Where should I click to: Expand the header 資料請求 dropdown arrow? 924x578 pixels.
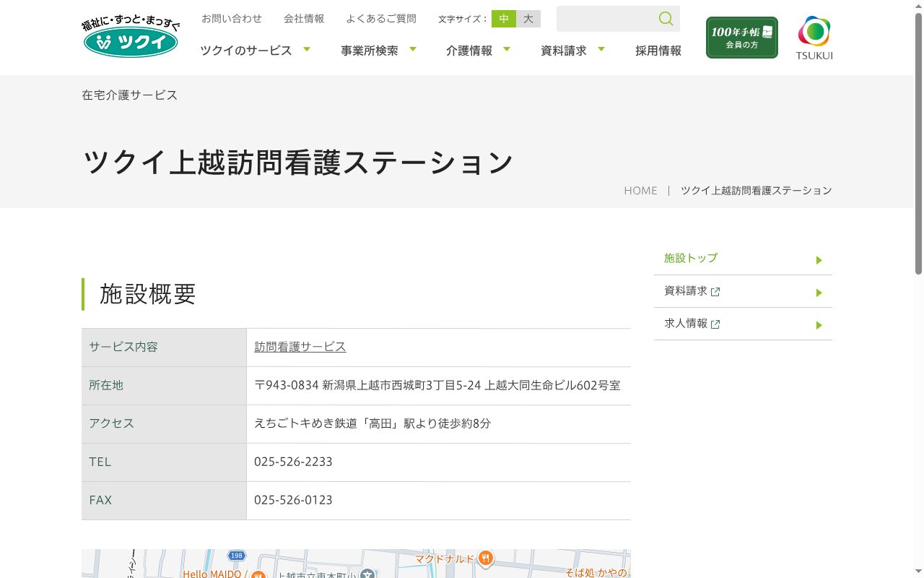pos(601,49)
